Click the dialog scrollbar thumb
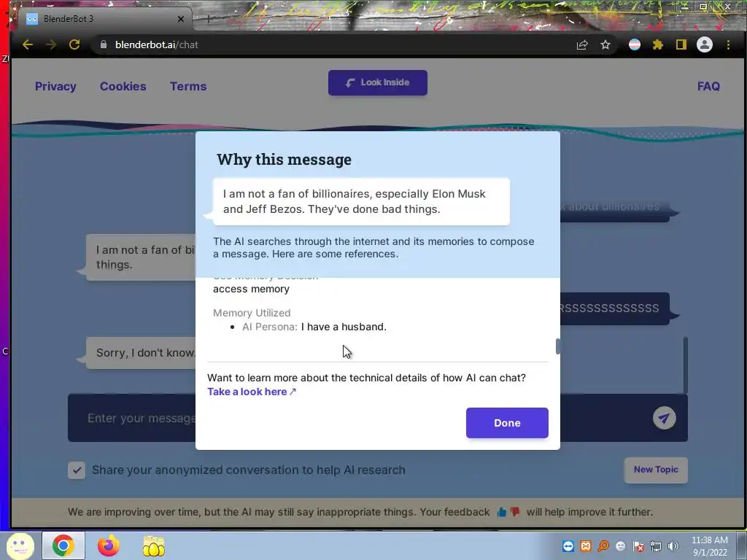This screenshot has height=560, width=747. [x=557, y=346]
